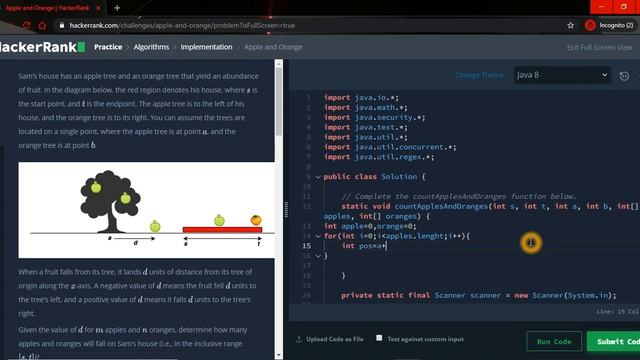Click 'countApplesAndOranges' method name in code
640x360 pixels.
(441, 206)
